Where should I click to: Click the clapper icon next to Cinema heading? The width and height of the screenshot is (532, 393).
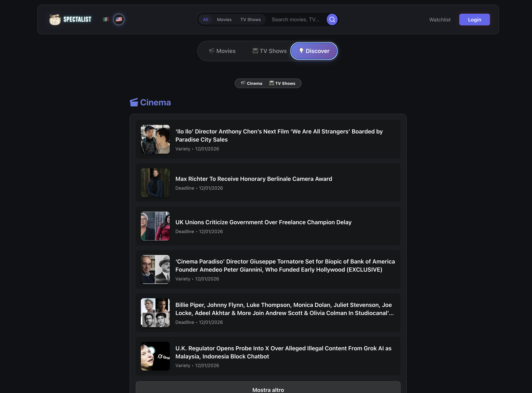pos(134,102)
